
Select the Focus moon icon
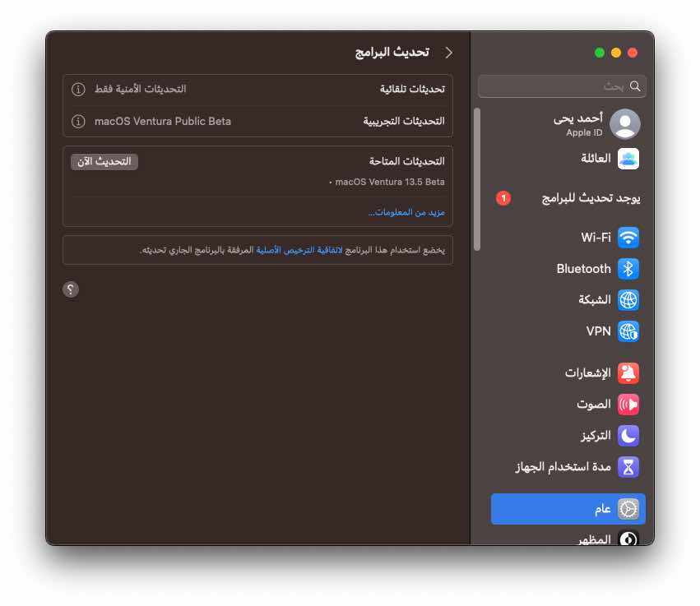(x=628, y=436)
